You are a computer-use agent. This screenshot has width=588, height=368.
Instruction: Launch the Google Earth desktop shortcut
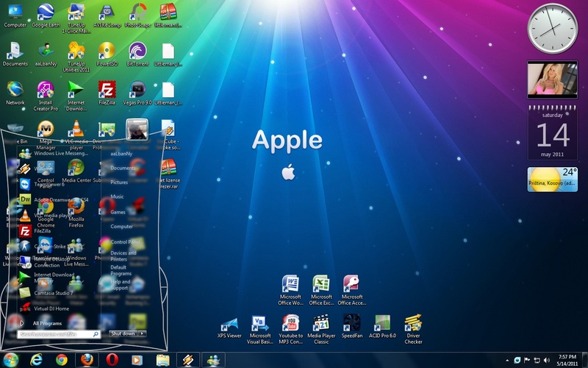pos(46,15)
